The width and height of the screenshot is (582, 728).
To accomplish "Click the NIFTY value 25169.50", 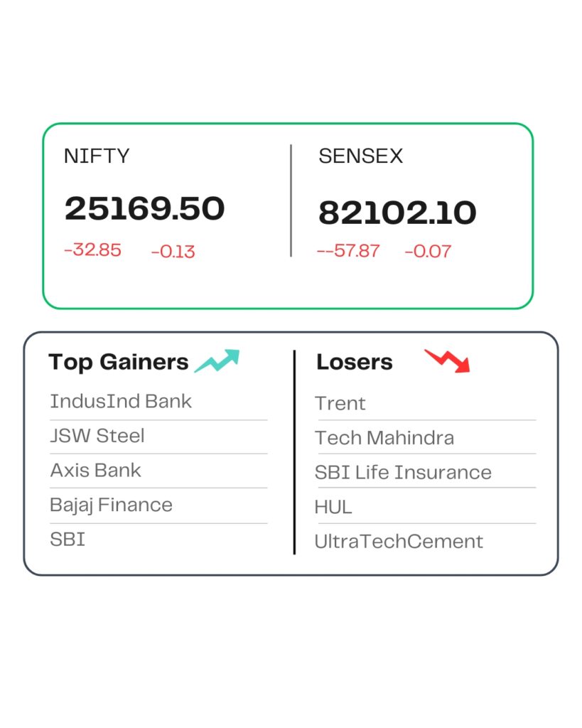I will (x=145, y=208).
